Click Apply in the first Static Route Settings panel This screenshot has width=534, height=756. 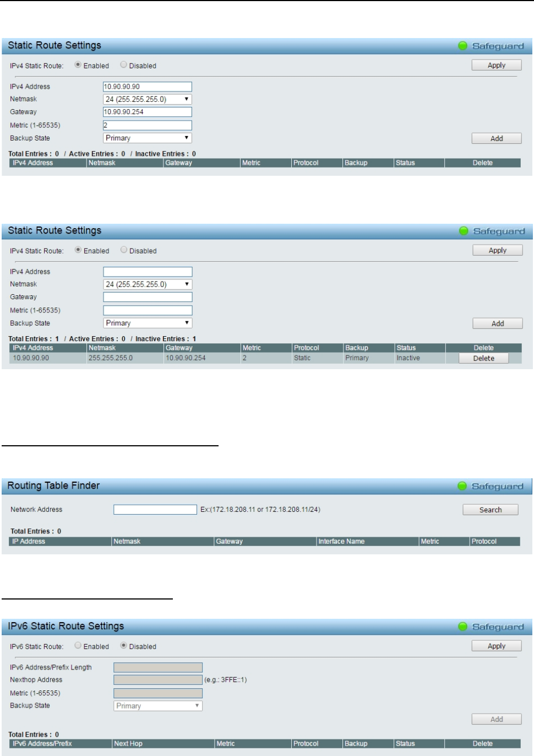pos(497,65)
